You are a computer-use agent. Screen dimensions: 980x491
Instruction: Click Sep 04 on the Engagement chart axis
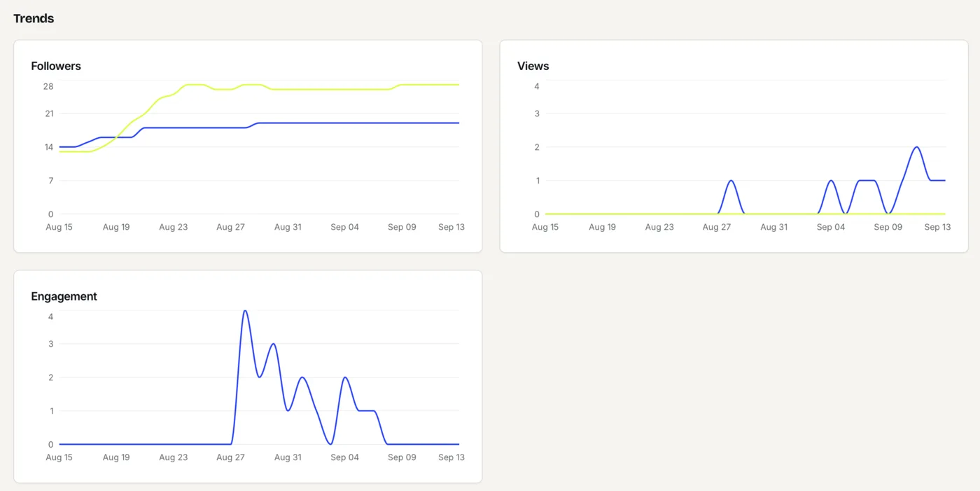(344, 457)
